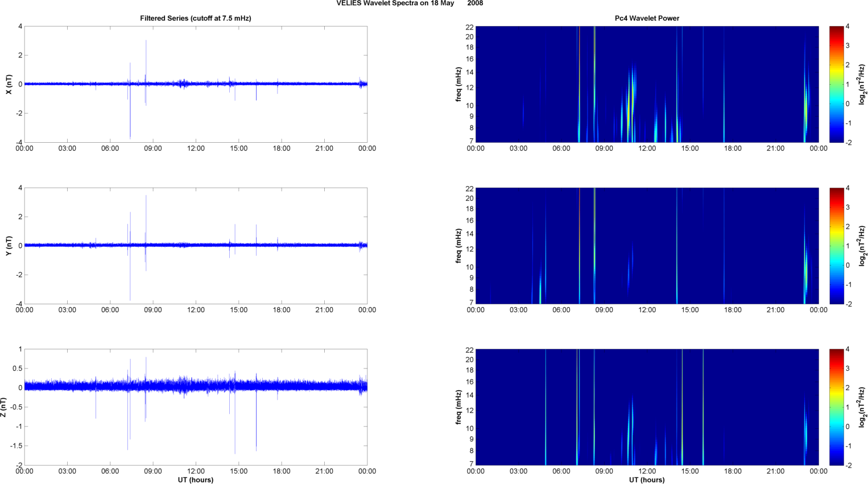Click the freq (mHz) label of top spectrogram
Viewport: 868px width, 484px height.
tap(458, 84)
